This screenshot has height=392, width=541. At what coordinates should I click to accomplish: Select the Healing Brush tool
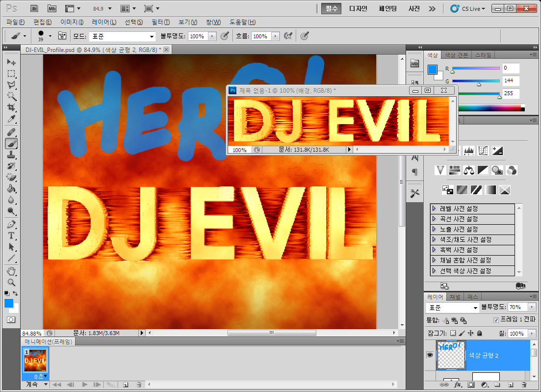click(11, 132)
